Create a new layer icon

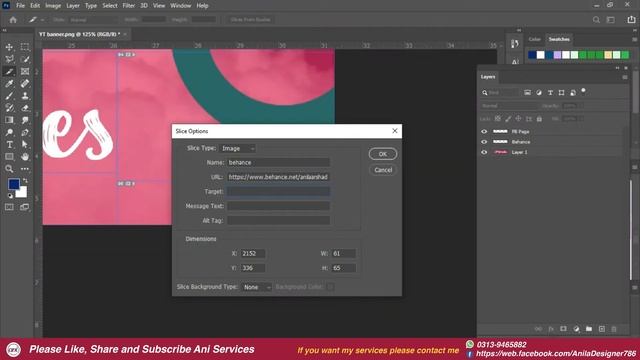(x=602, y=329)
